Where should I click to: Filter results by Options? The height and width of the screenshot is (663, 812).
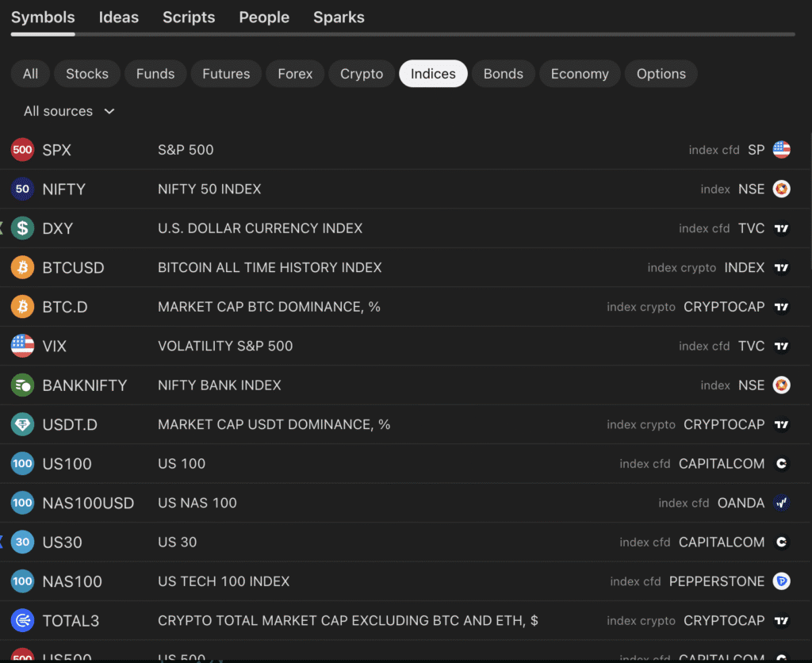pos(661,74)
